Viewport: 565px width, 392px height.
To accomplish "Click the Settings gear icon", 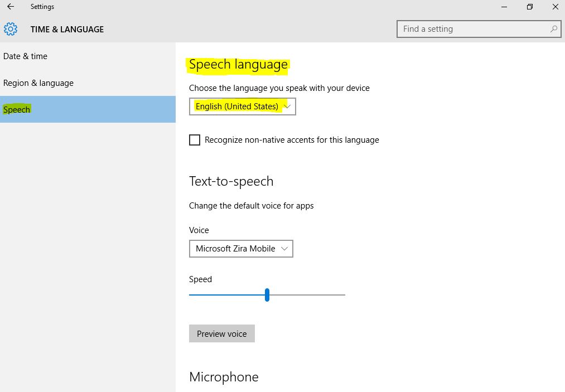I will [x=11, y=29].
